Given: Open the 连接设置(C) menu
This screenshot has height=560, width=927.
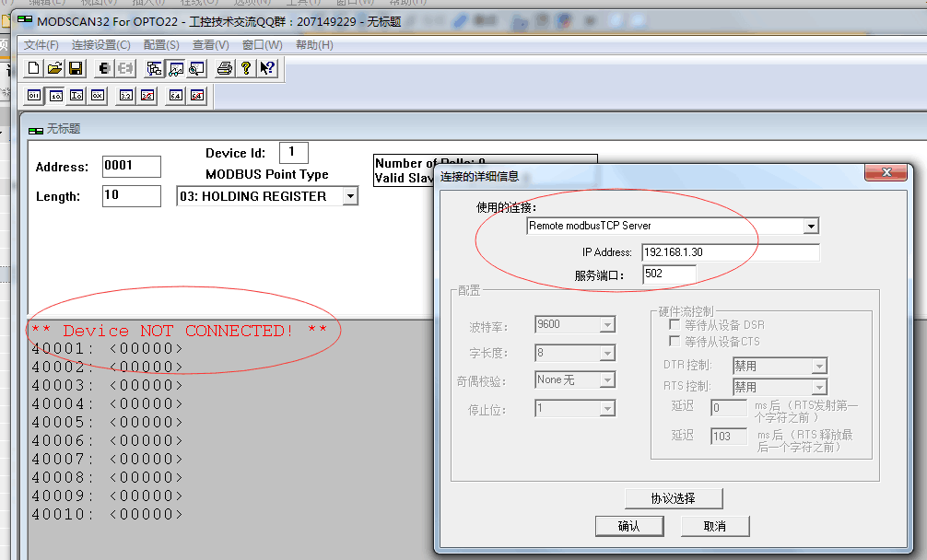Looking at the screenshot, I should 100,45.
